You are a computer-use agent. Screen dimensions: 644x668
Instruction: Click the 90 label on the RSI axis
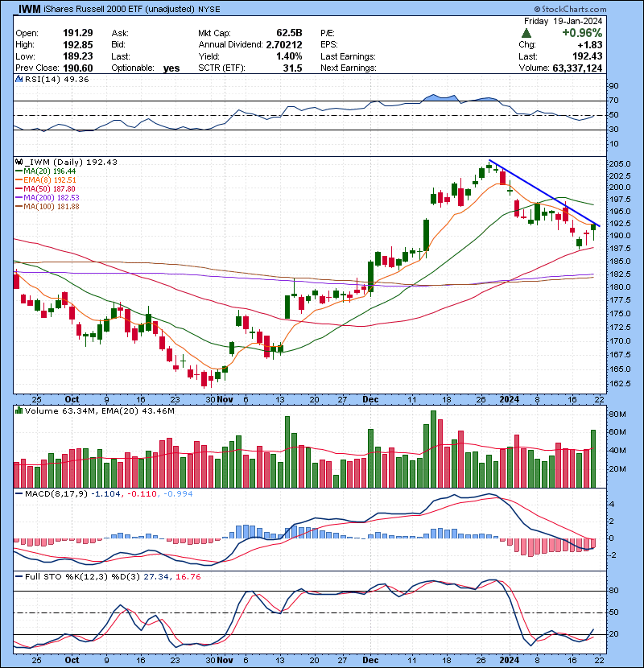pyautogui.click(x=613, y=86)
